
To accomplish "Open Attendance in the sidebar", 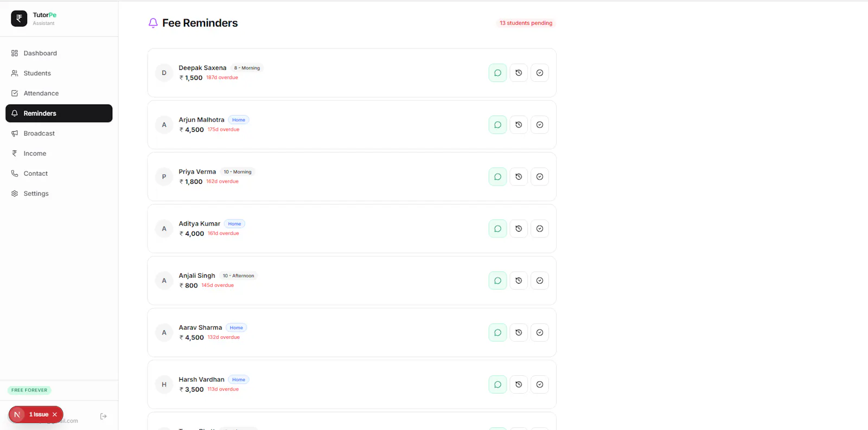I will click(x=59, y=93).
